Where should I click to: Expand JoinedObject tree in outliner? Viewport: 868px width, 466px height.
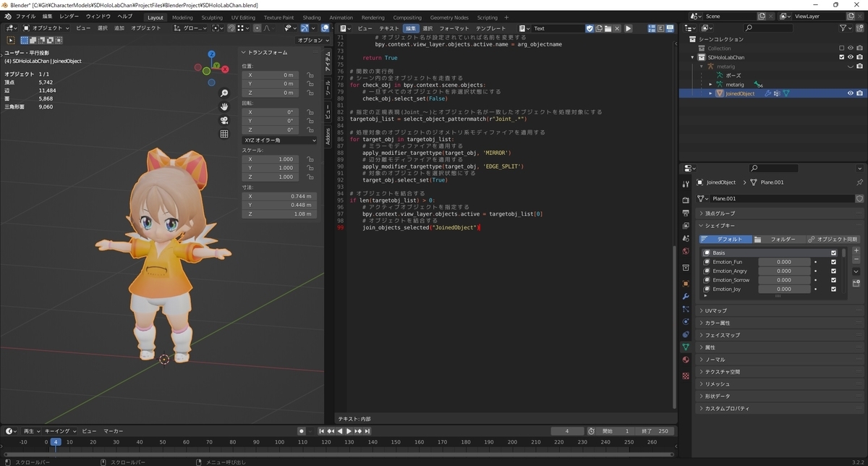coord(710,93)
